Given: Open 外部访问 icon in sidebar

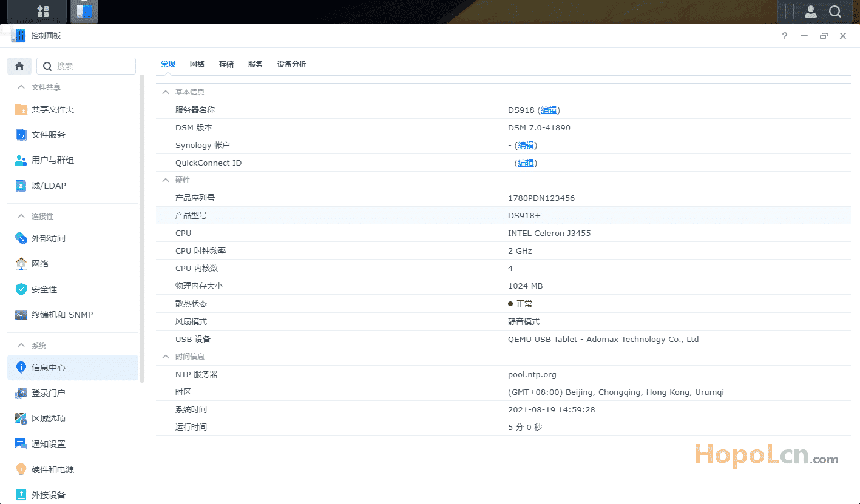Looking at the screenshot, I should tap(21, 238).
